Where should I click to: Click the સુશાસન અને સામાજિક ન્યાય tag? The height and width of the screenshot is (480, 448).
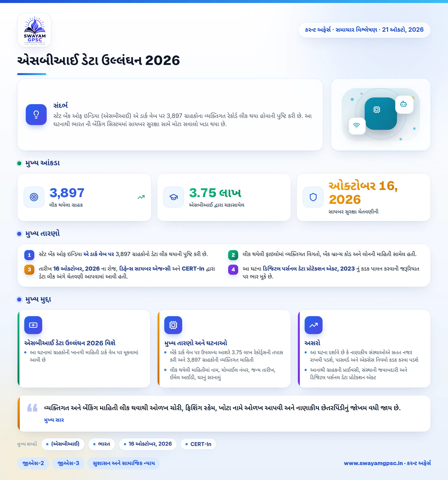click(x=124, y=463)
